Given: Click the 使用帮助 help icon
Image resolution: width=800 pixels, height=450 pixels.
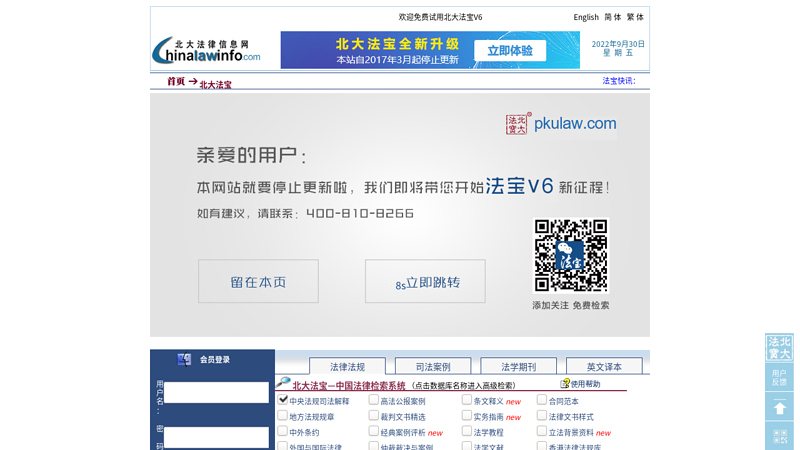Looking at the screenshot, I should (x=565, y=383).
